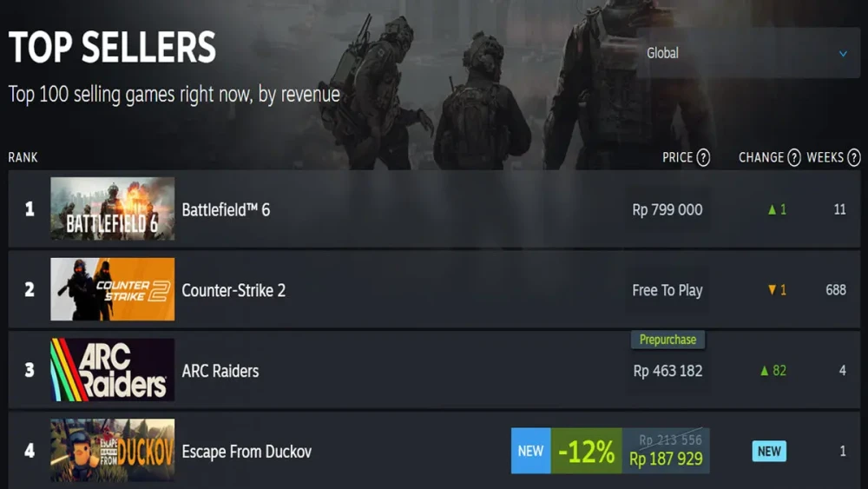This screenshot has height=489, width=868.
Task: Click the orange down arrow for Counter-Strike 2
Action: (x=772, y=289)
